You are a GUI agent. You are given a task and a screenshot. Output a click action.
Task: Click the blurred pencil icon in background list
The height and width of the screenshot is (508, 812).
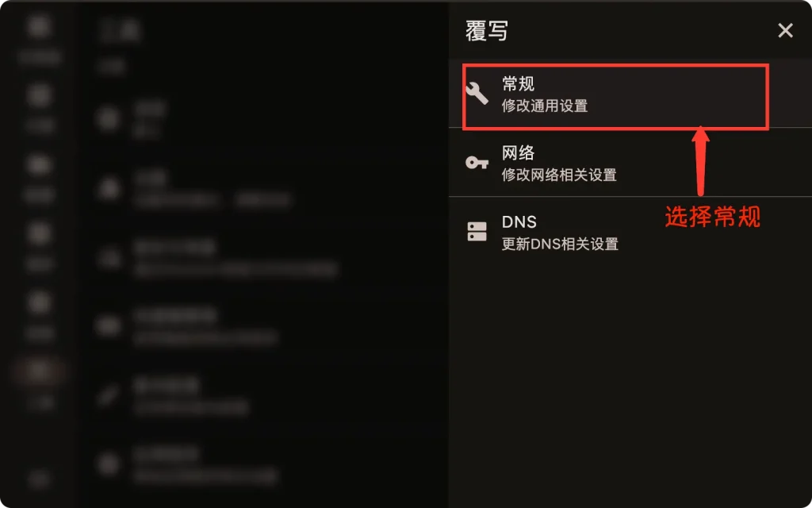108,395
